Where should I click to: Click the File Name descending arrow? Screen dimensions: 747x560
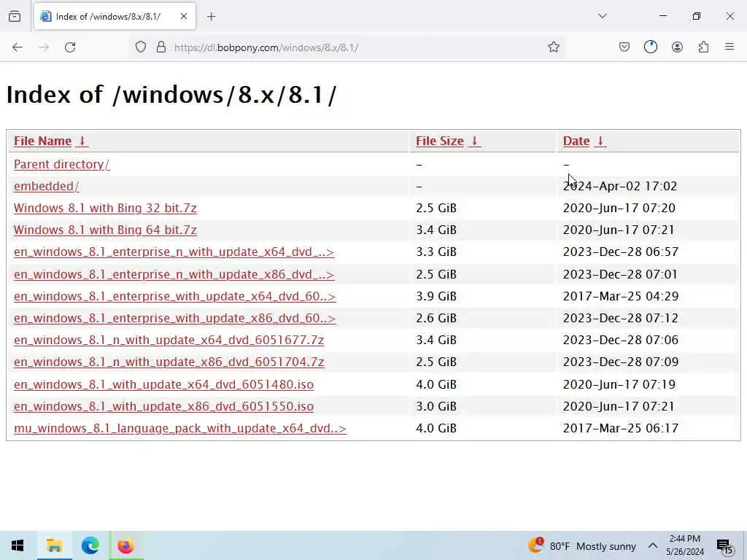82,141
